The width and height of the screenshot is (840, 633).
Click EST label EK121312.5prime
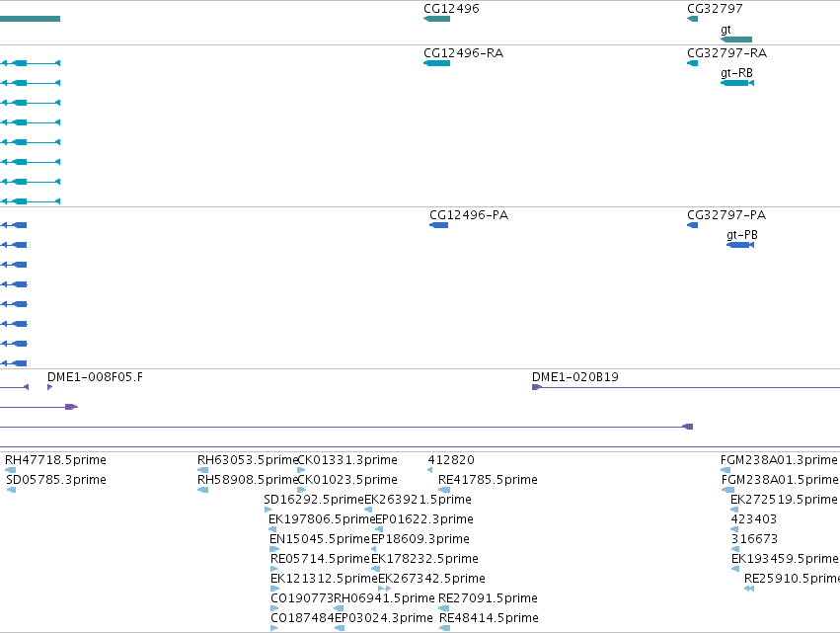[324, 579]
